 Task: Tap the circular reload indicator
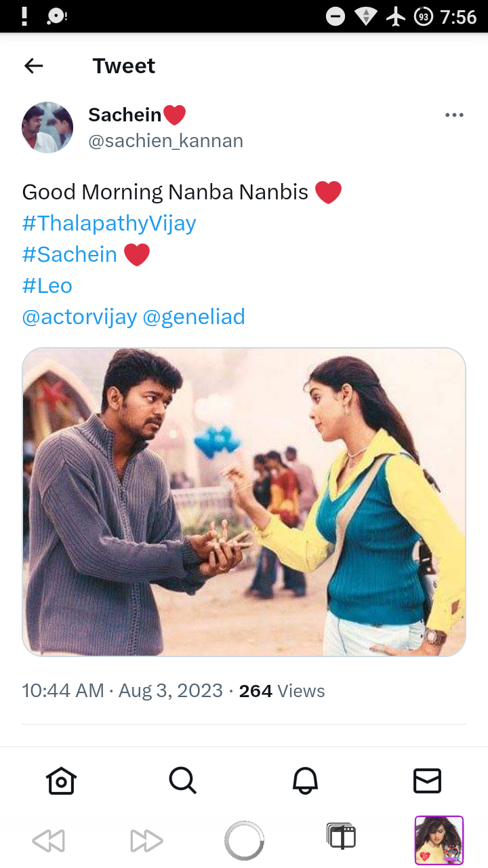click(x=244, y=841)
